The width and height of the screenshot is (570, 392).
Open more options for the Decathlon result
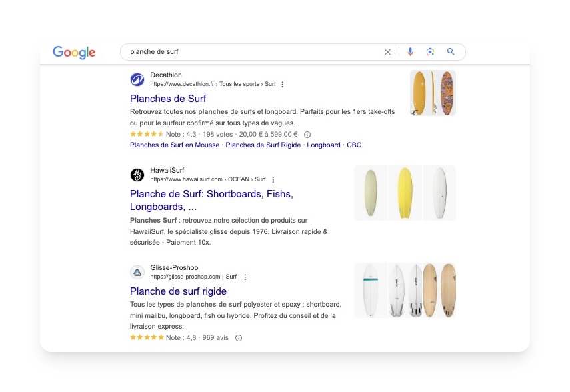[283, 85]
